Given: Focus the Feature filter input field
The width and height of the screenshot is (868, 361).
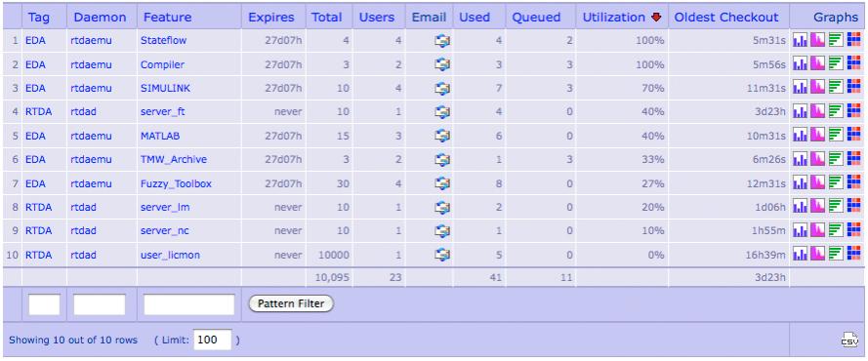Looking at the screenshot, I should (x=189, y=304).
